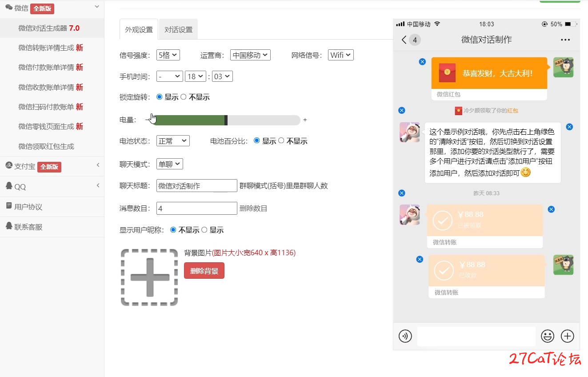Click the checkmark icon on 已被领取 transfer

(442, 220)
